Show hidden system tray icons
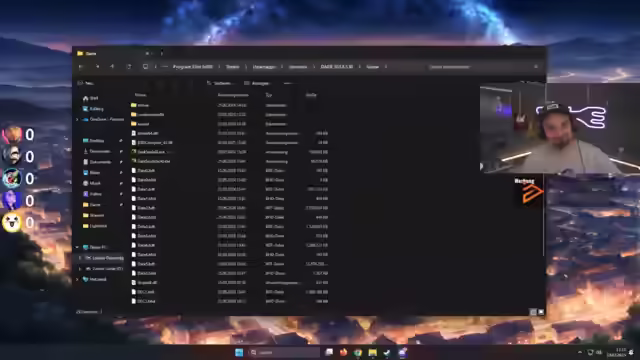The image size is (640, 360). pos(580,352)
